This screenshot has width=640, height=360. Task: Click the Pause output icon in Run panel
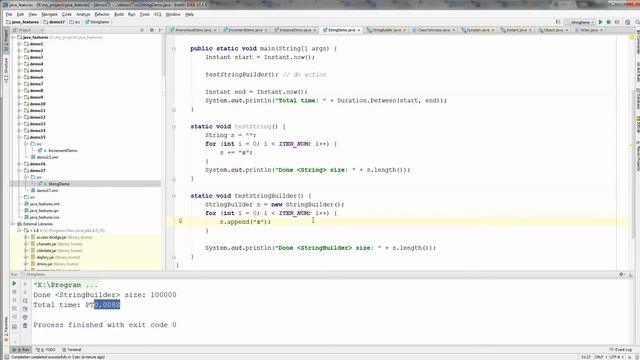[14, 300]
